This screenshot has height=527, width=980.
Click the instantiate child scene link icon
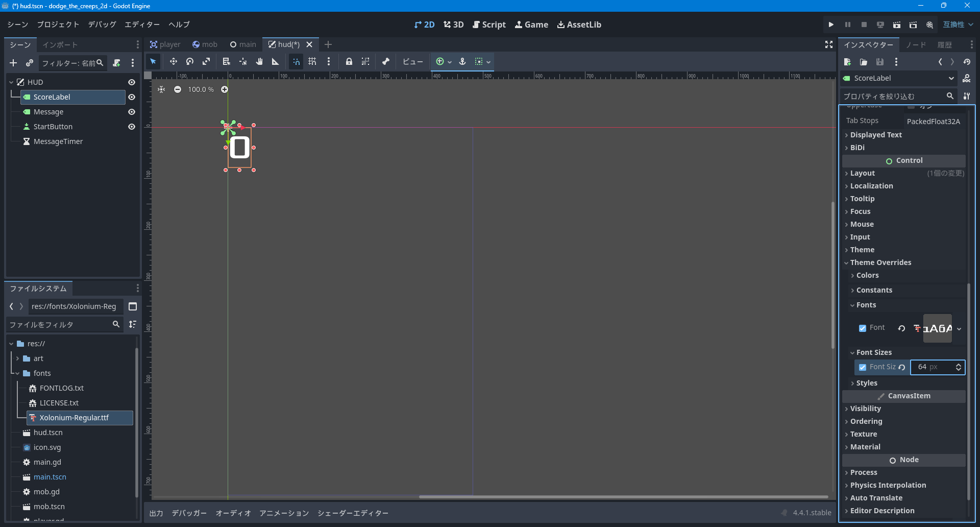pyautogui.click(x=30, y=63)
